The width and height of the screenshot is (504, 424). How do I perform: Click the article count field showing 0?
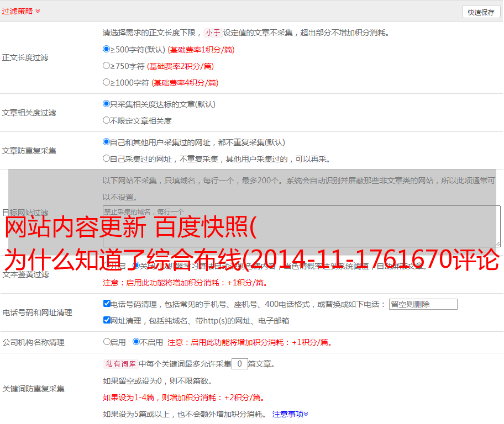coord(239,364)
